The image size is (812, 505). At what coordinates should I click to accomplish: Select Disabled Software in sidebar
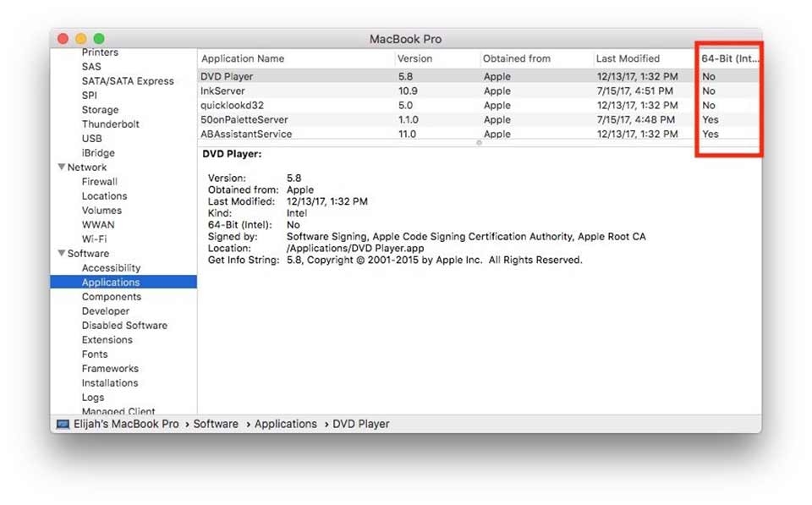click(x=124, y=326)
